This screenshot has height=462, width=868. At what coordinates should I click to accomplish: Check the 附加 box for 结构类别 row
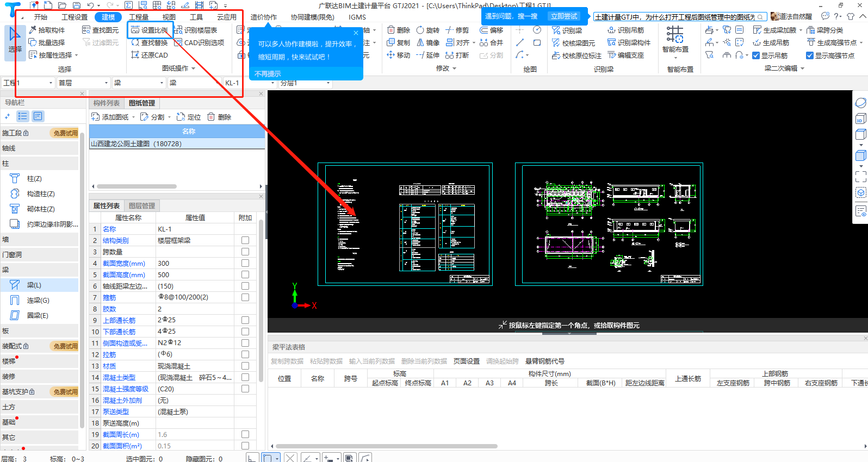(x=245, y=240)
